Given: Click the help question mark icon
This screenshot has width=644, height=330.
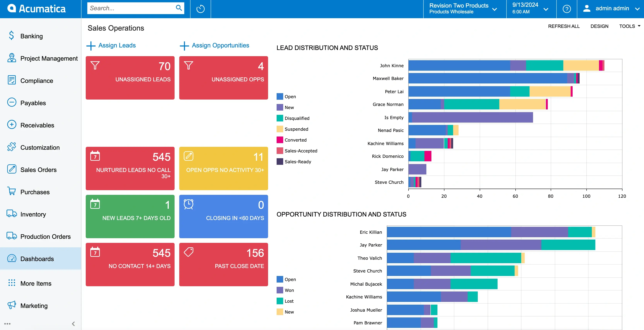Looking at the screenshot, I should pos(566,9).
